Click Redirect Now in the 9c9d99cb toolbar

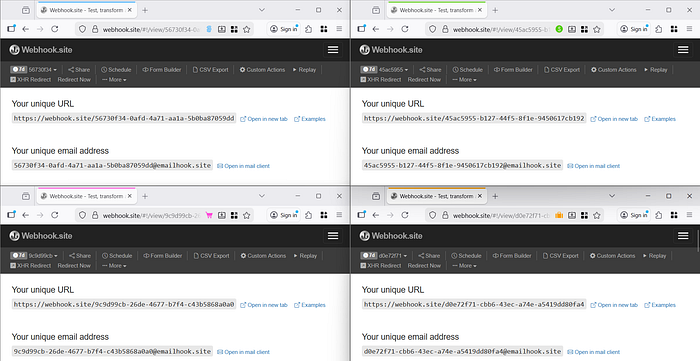(74, 266)
